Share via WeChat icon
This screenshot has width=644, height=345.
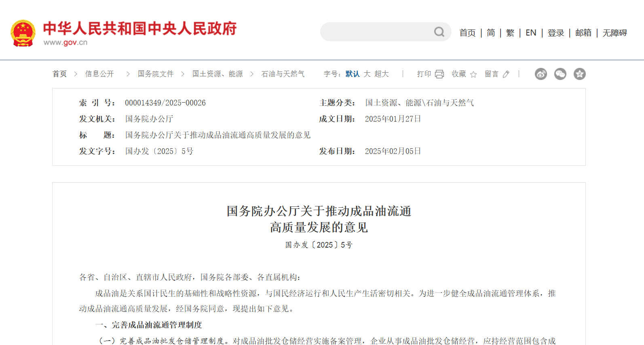[x=560, y=74]
